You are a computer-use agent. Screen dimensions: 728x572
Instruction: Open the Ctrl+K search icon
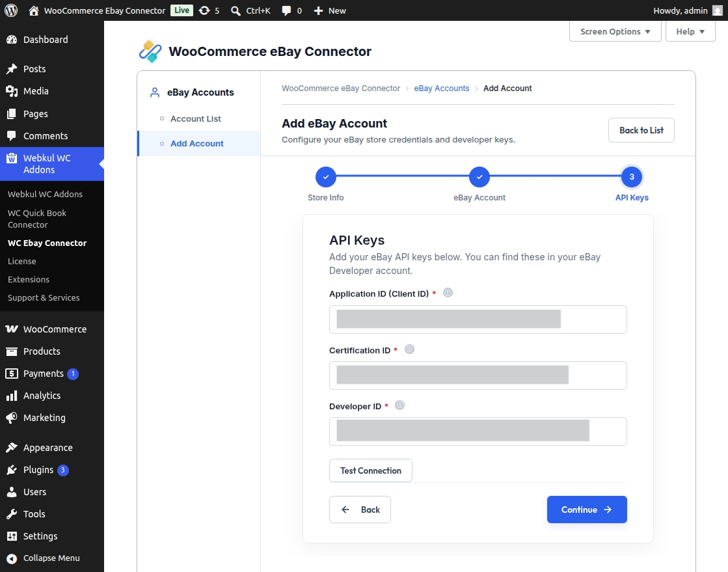coord(236,10)
